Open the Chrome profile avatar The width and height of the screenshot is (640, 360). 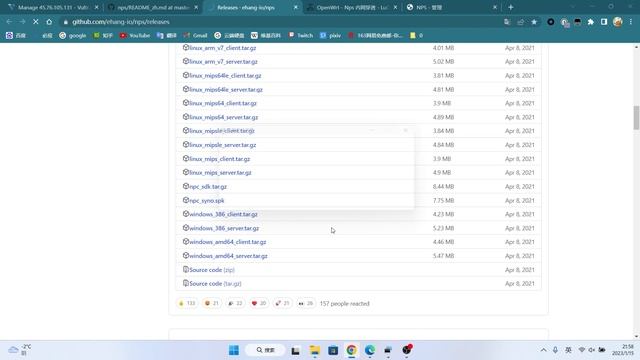[x=618, y=22]
